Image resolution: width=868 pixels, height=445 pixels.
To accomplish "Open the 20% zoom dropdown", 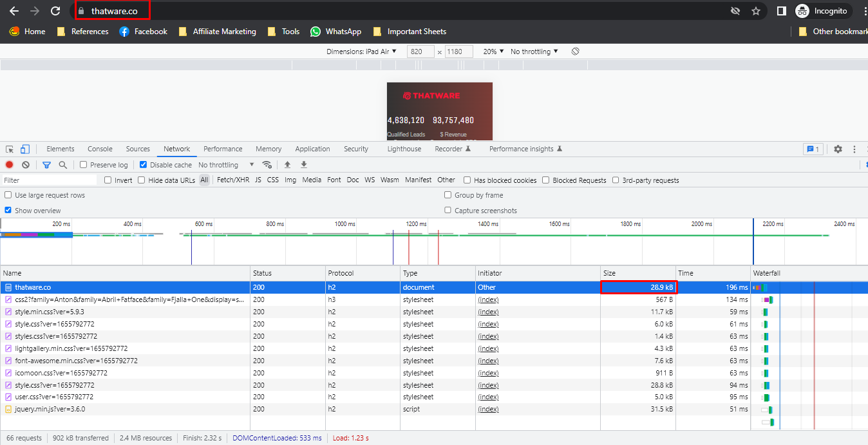I will (x=494, y=52).
